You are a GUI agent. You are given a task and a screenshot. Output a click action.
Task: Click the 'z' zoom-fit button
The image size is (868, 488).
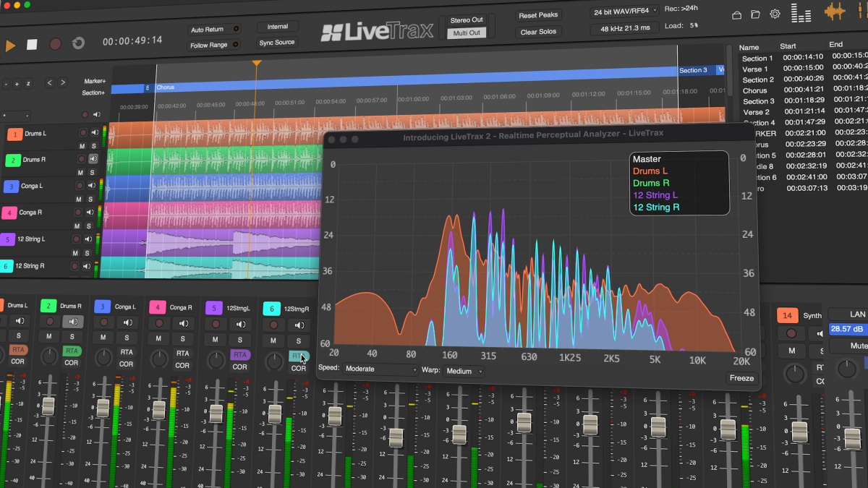[28, 84]
